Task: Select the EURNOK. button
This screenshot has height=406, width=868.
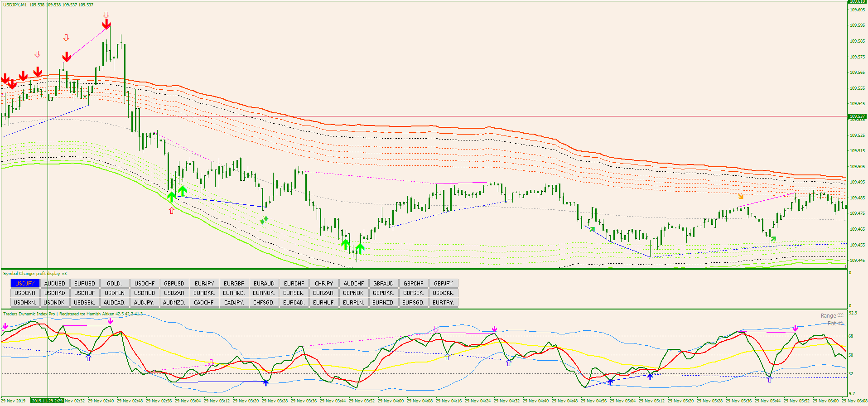Action: [264, 293]
